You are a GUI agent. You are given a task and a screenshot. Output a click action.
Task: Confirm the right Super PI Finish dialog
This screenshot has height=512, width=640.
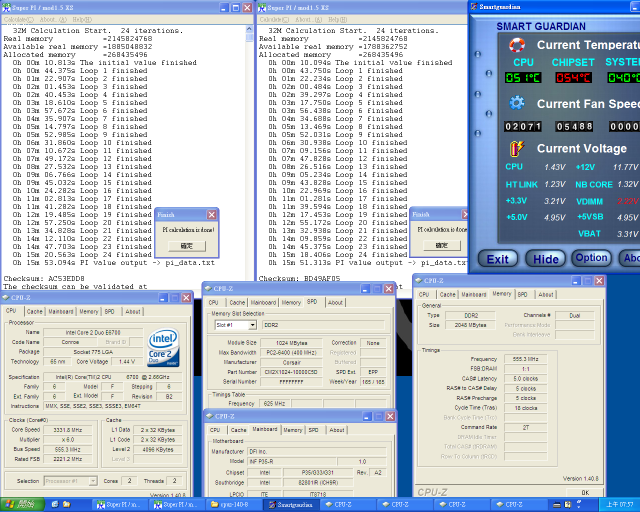442,245
